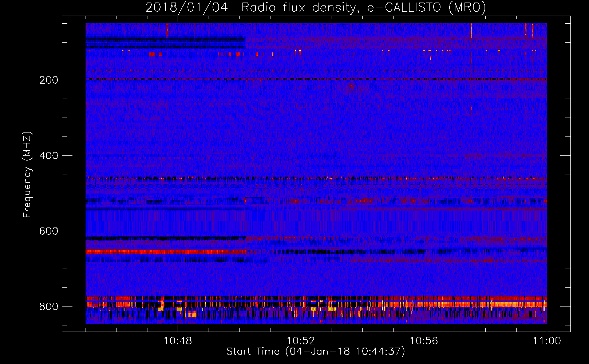Select the '800' frequency axis label
Image resolution: width=589 pixels, height=364 pixels.
coord(48,306)
